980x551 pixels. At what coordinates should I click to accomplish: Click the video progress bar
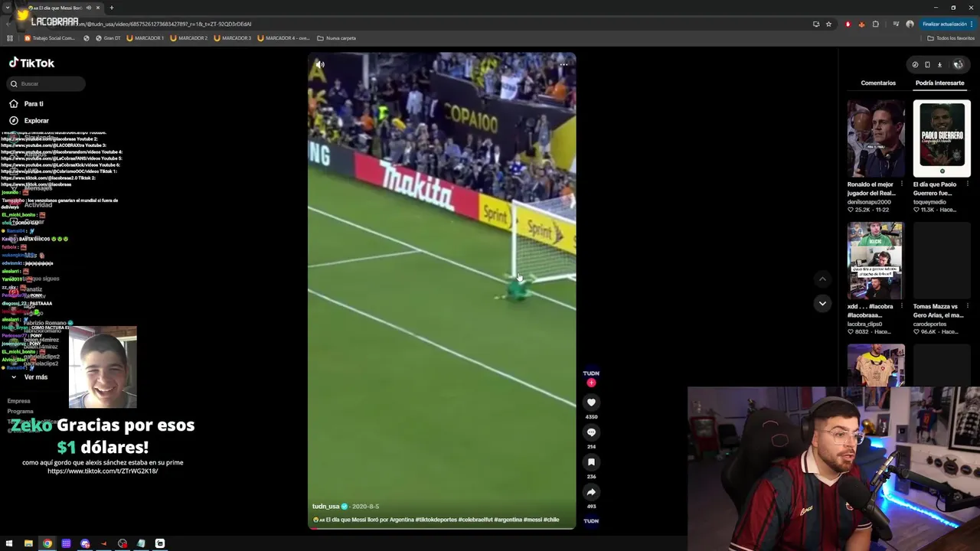442,528
